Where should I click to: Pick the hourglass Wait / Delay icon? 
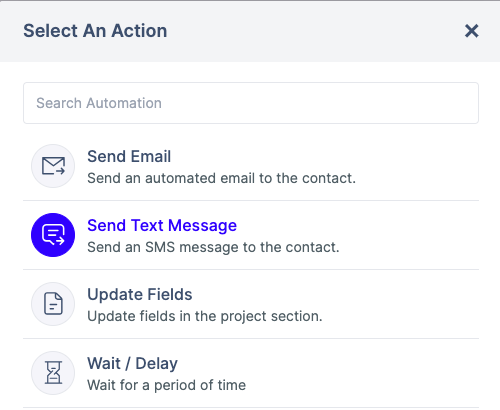53,373
